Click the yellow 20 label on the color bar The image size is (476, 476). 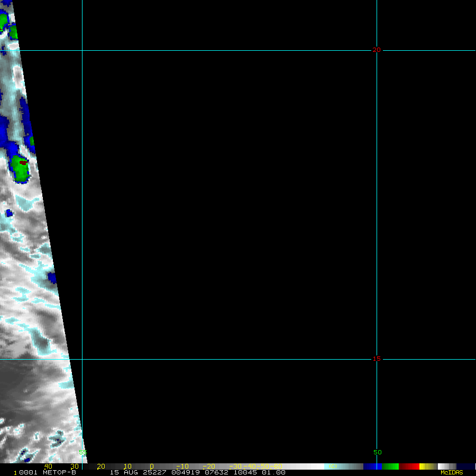(101, 466)
